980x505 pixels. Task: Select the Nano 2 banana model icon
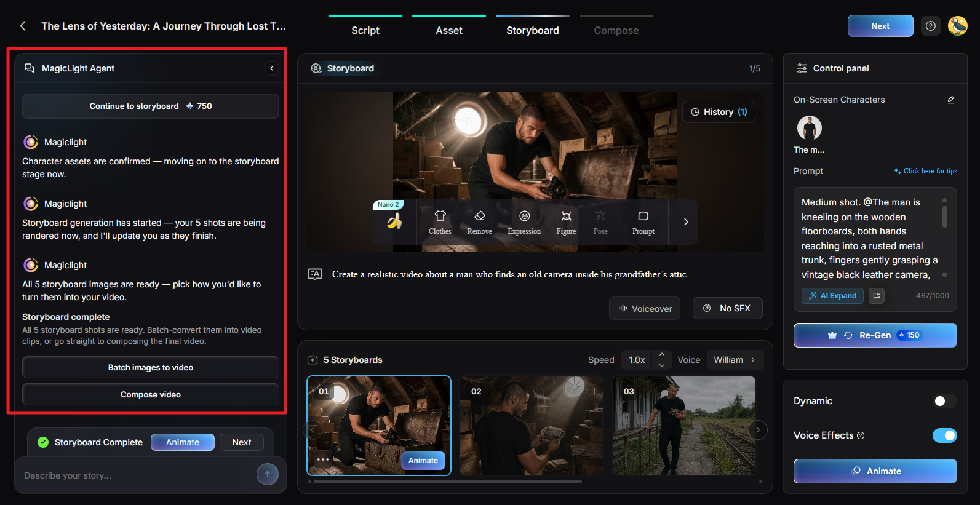tap(394, 221)
